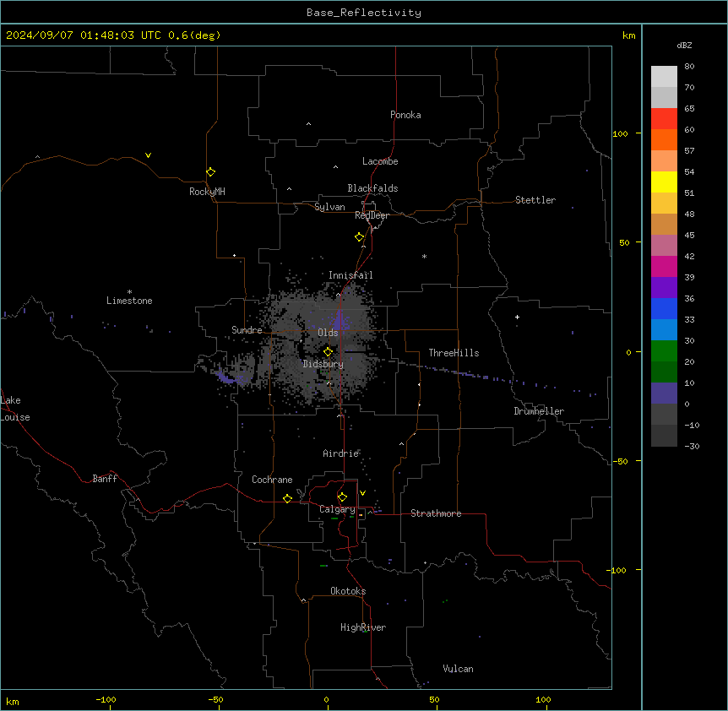The width and height of the screenshot is (728, 711).
Task: Click the Stettler city label
Action: coord(535,200)
